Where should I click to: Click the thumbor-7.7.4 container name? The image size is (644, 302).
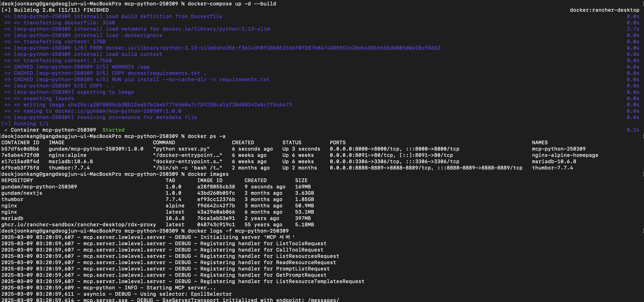552,168
